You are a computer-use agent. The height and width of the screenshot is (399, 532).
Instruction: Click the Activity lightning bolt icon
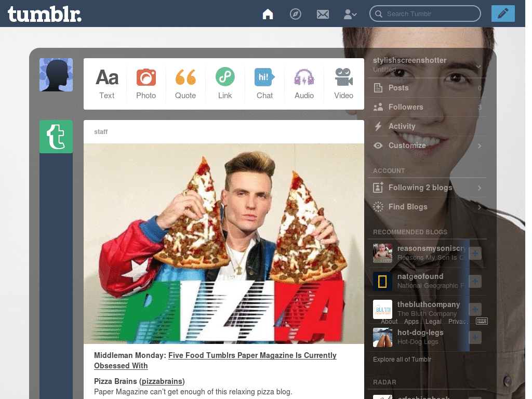tap(378, 126)
